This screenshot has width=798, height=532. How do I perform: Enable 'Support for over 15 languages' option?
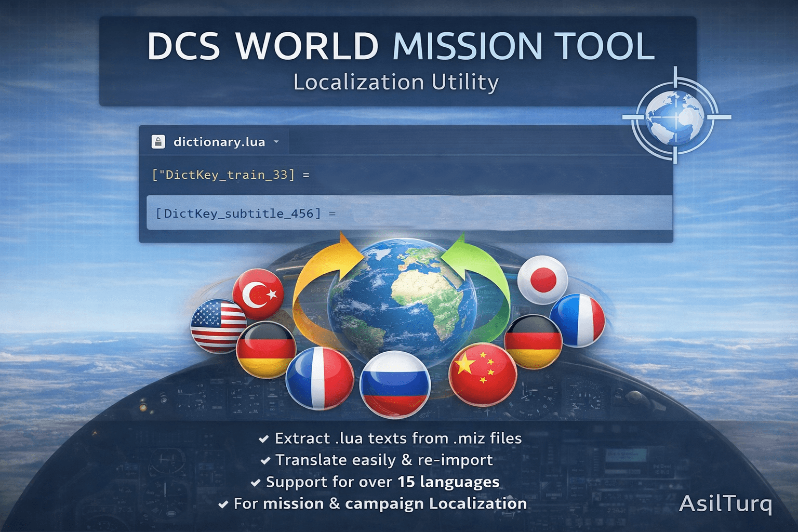[x=256, y=482]
